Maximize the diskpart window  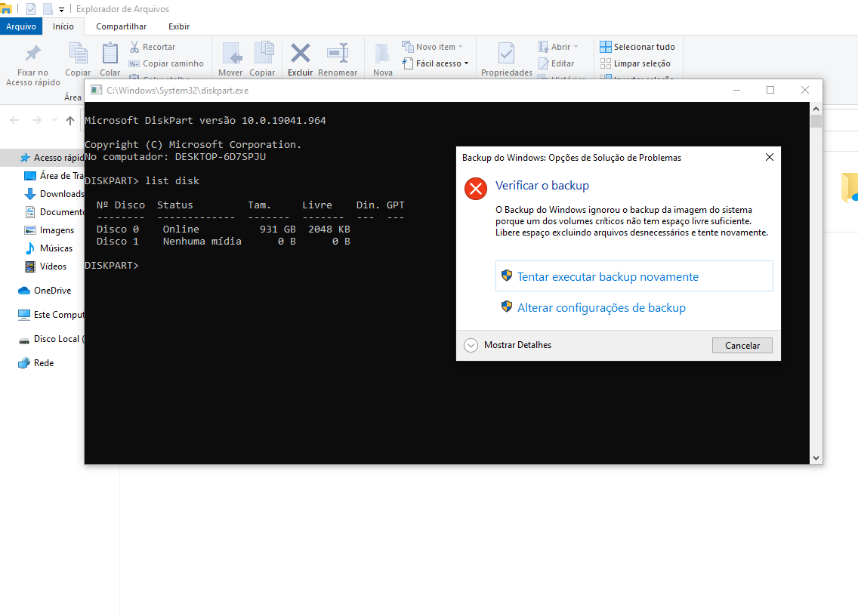click(770, 90)
